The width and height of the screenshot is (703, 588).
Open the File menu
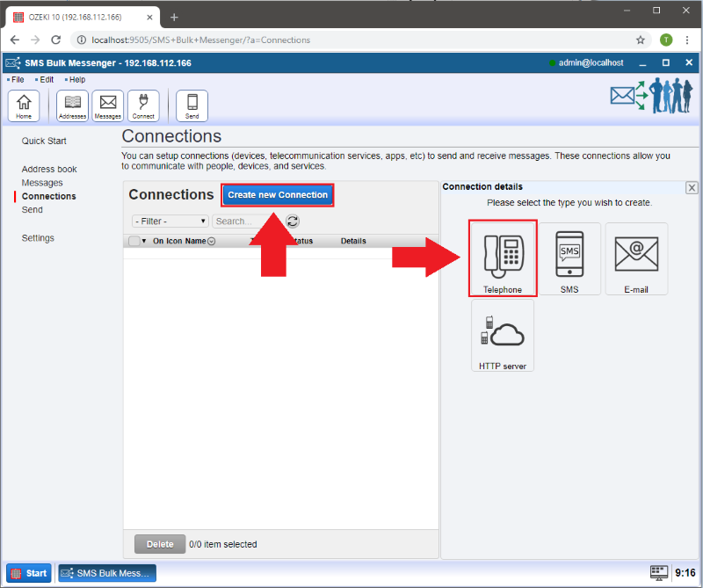click(18, 80)
